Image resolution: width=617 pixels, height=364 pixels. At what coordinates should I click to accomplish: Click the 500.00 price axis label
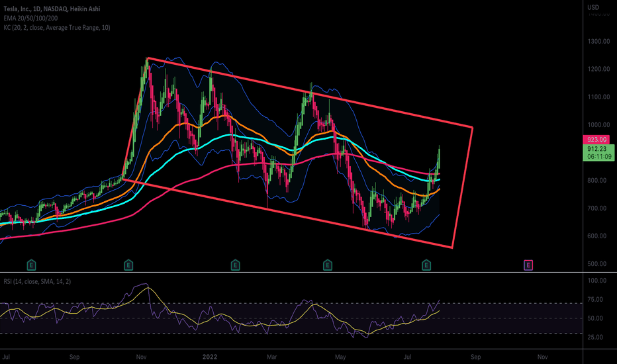597,264
